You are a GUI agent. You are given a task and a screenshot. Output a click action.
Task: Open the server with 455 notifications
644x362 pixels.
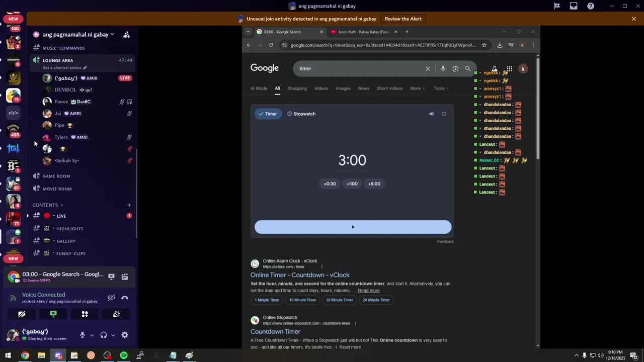coord(14,131)
